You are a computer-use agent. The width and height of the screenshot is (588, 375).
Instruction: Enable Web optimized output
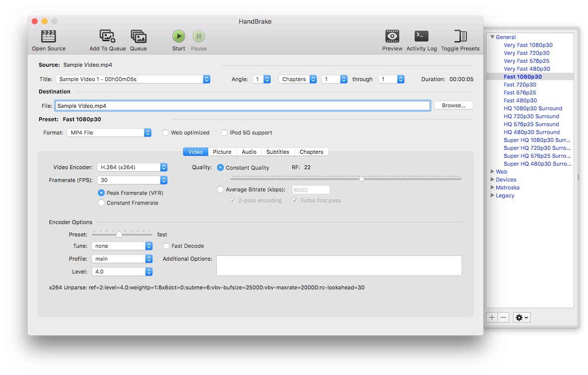point(165,133)
